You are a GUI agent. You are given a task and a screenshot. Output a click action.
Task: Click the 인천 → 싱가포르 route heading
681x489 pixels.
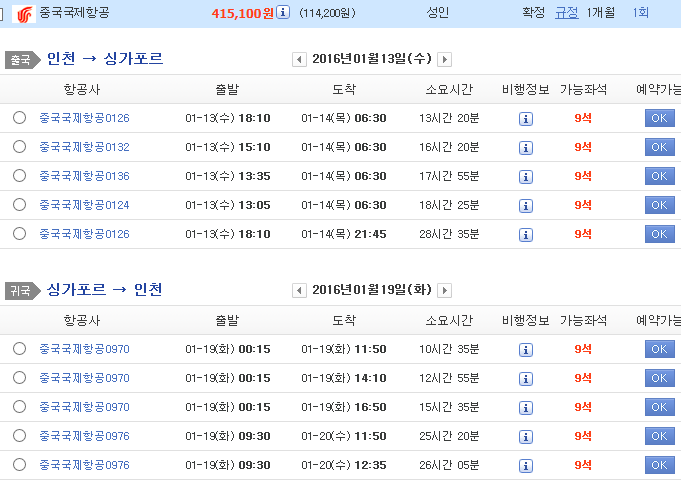click(105, 58)
